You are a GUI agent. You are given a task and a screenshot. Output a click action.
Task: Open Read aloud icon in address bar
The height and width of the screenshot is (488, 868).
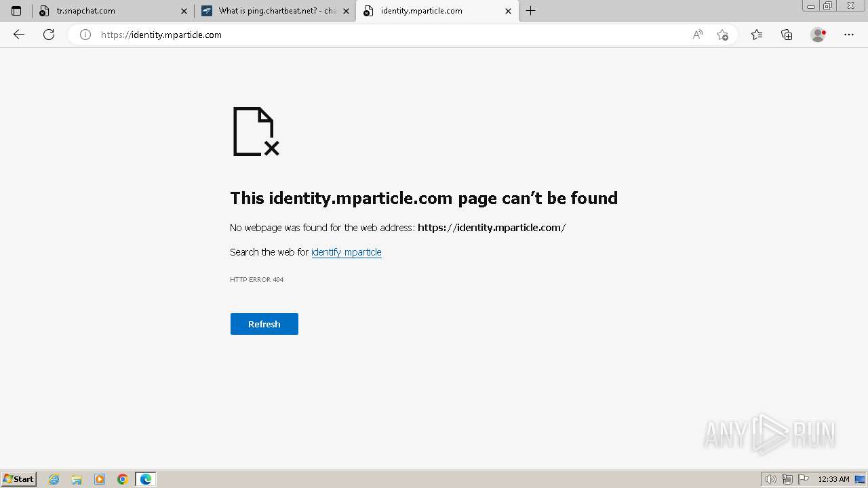coord(698,35)
